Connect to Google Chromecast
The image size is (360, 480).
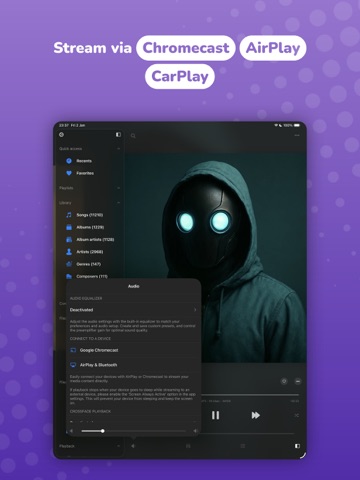click(x=133, y=350)
